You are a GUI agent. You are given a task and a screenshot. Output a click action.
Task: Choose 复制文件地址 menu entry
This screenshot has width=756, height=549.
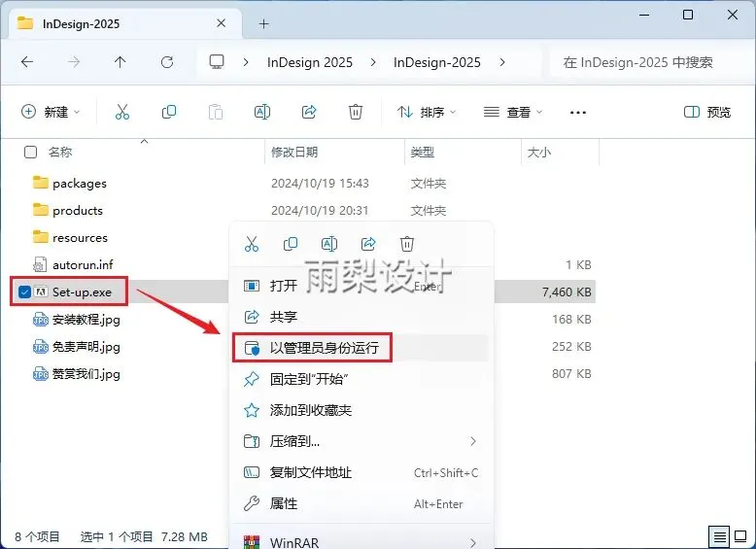(x=361, y=472)
